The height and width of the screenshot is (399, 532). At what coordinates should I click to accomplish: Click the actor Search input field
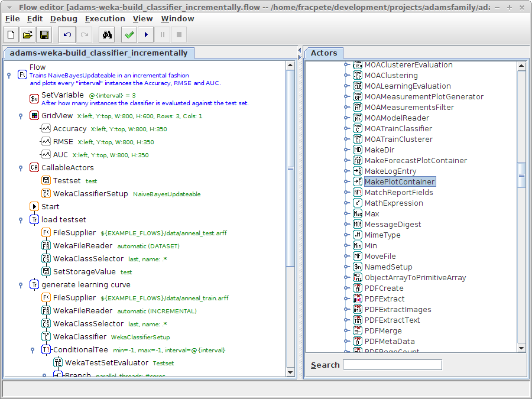pos(392,365)
